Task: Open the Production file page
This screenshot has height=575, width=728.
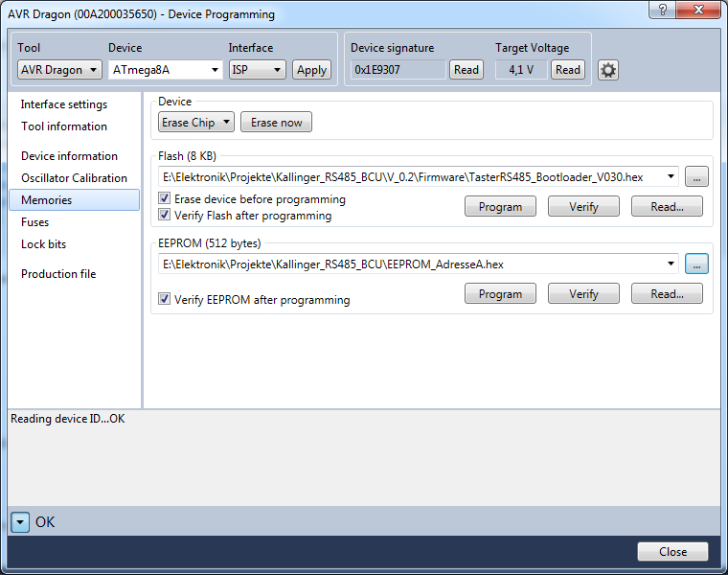Action: tap(58, 274)
